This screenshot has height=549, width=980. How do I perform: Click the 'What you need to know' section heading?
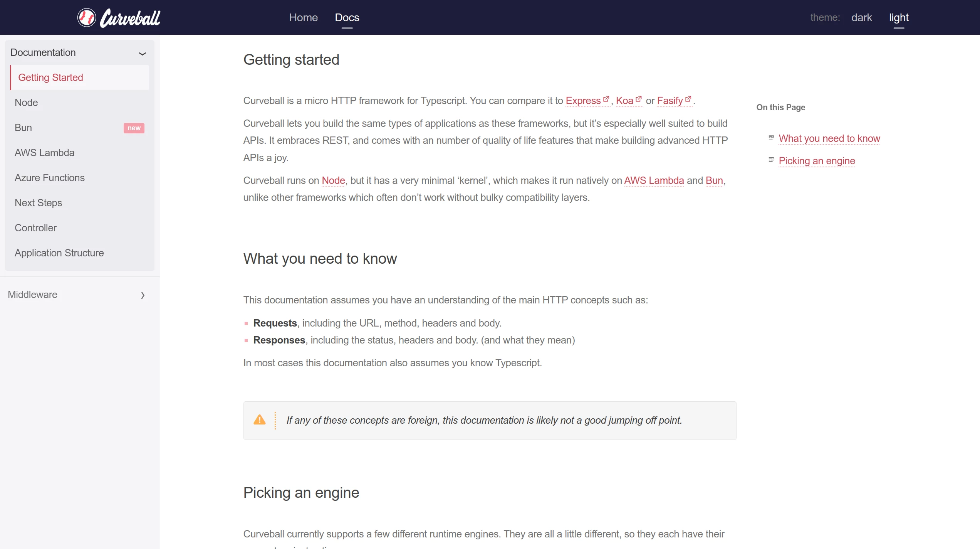[320, 259]
